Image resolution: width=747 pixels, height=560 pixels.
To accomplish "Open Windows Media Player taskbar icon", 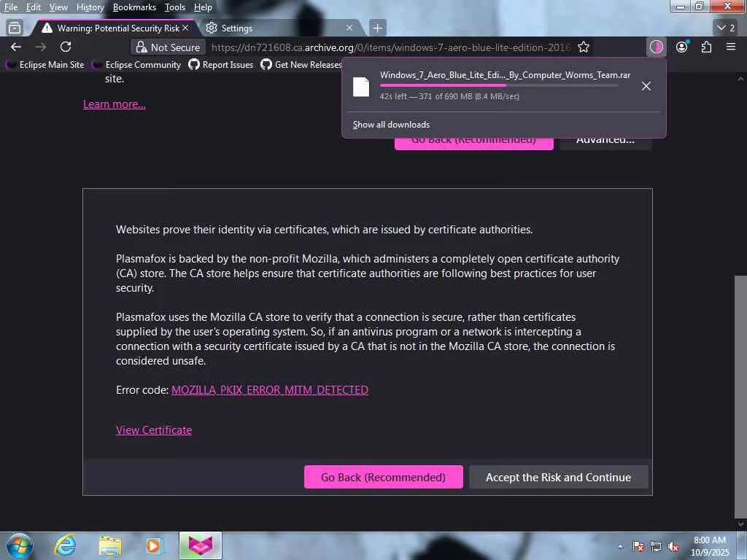I will click(x=155, y=545).
